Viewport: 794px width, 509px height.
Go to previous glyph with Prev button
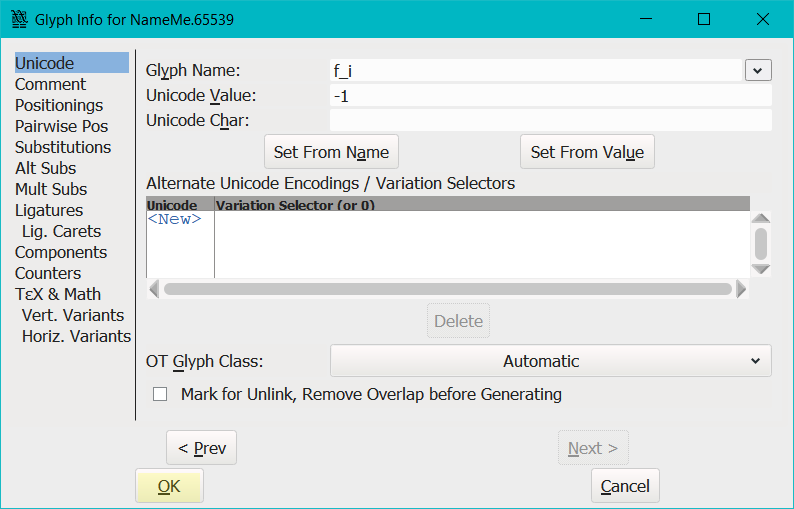coord(202,448)
